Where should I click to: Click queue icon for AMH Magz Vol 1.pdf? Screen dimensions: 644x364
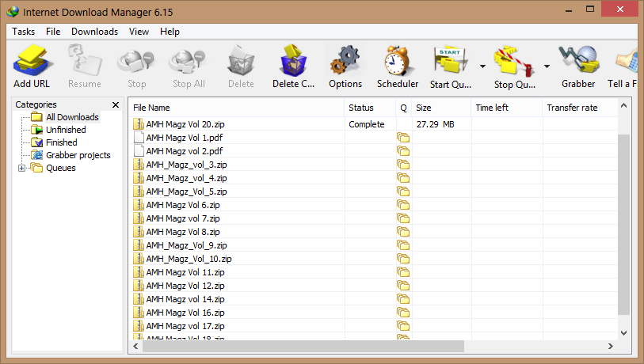pos(403,138)
